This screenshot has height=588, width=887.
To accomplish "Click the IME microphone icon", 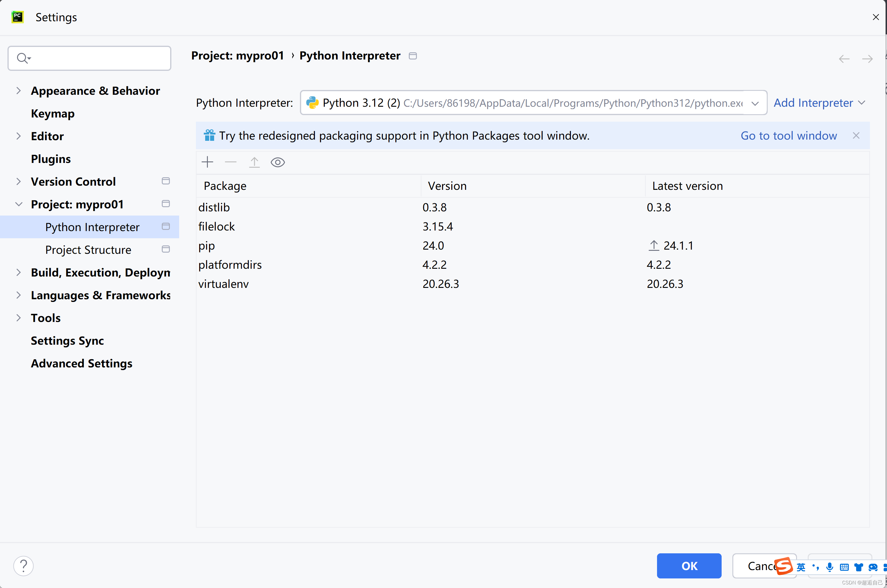I will [x=830, y=567].
